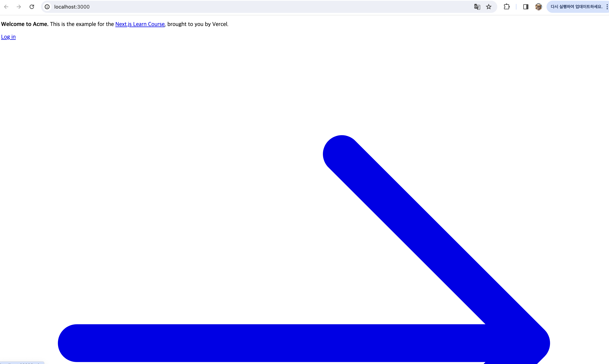Click the 'brought to you by Vercel' text
Viewport: 609px width, 364px height.
click(198, 24)
